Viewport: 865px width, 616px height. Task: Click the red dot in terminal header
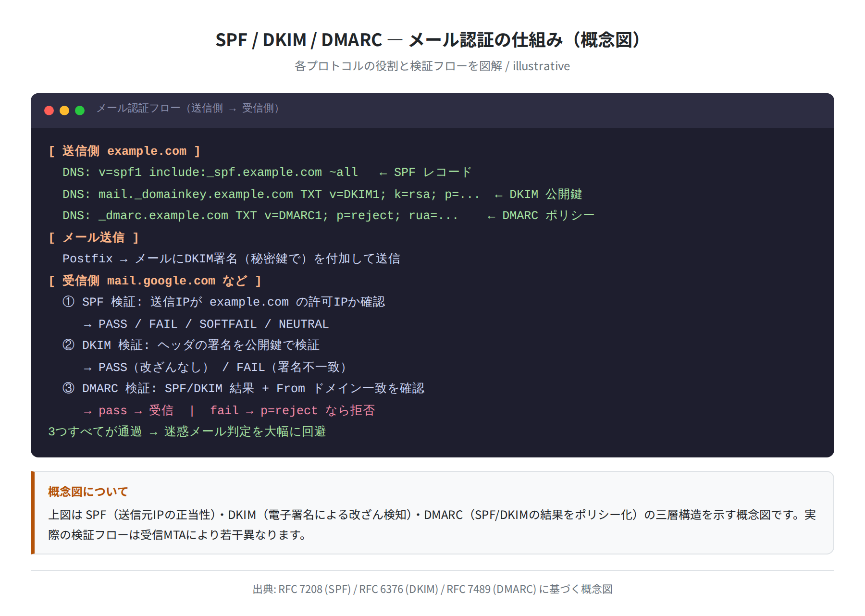[49, 111]
